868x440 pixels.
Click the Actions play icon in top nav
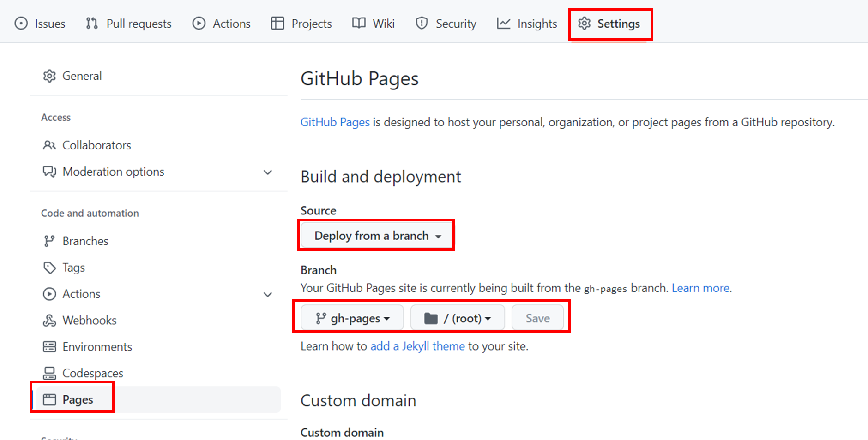point(199,23)
